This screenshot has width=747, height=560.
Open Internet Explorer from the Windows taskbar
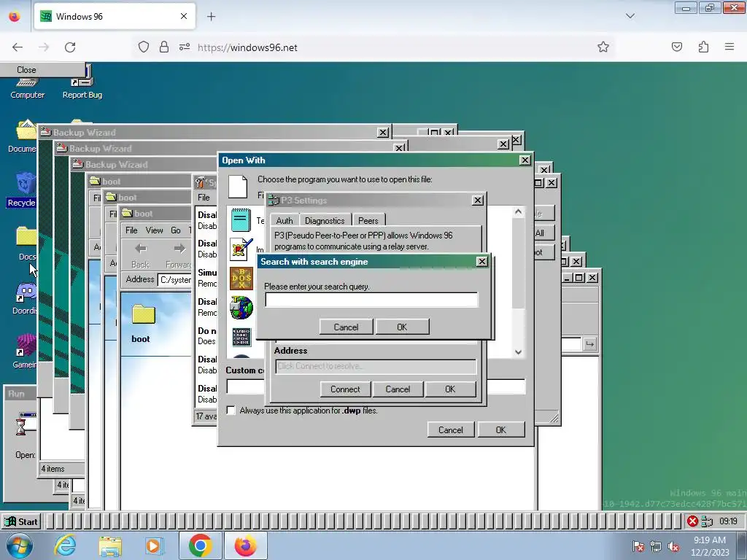65,545
